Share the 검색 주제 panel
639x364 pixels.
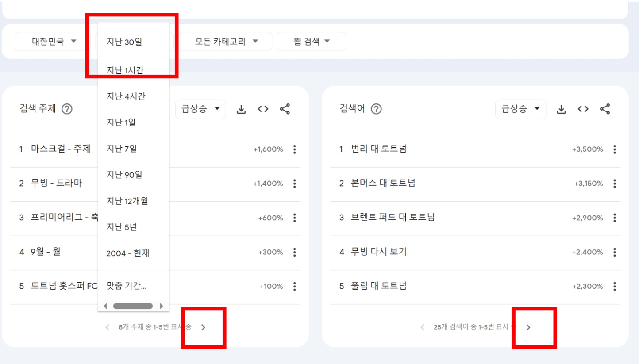[x=285, y=109]
